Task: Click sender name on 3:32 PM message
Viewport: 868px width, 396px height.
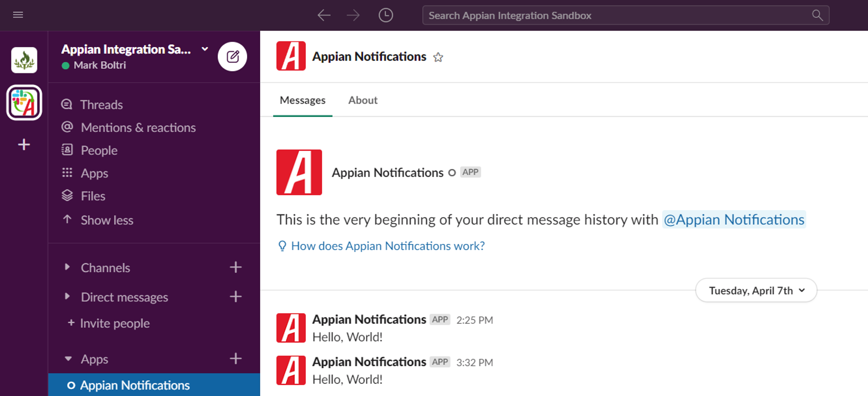Action: (369, 362)
